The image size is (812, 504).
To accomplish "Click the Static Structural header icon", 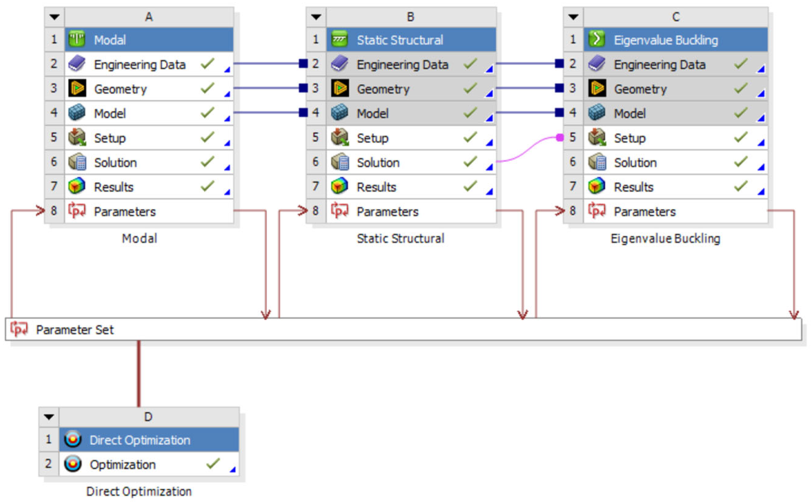I will click(339, 39).
